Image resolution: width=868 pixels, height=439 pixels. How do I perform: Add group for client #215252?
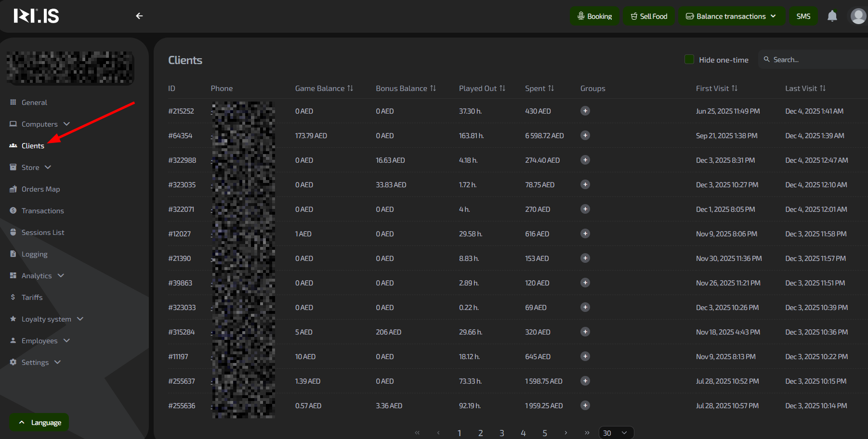tap(585, 111)
